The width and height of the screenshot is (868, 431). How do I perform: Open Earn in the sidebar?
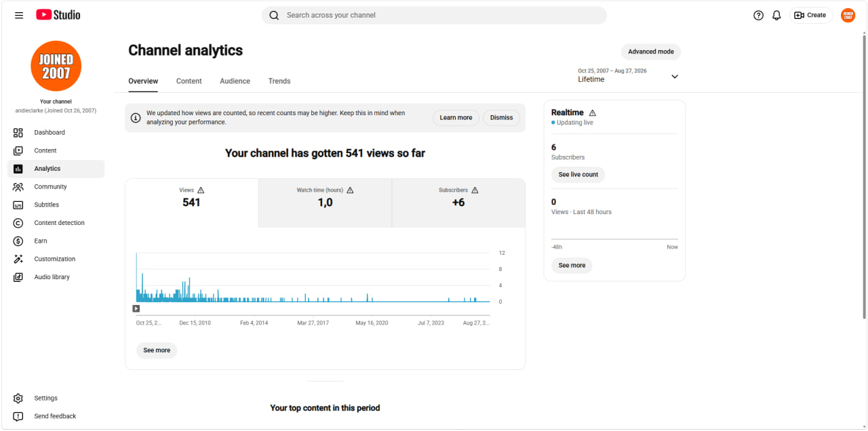pyautogui.click(x=56, y=241)
